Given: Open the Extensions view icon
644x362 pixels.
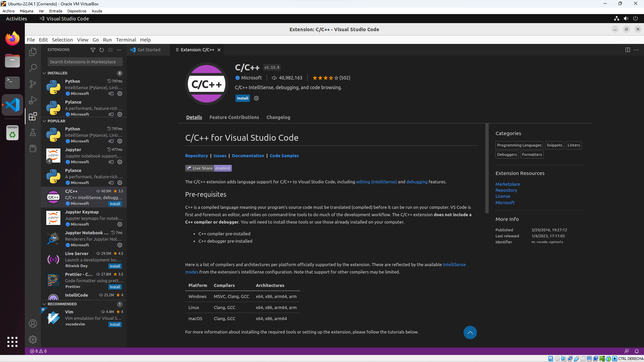Looking at the screenshot, I should pos(33,116).
